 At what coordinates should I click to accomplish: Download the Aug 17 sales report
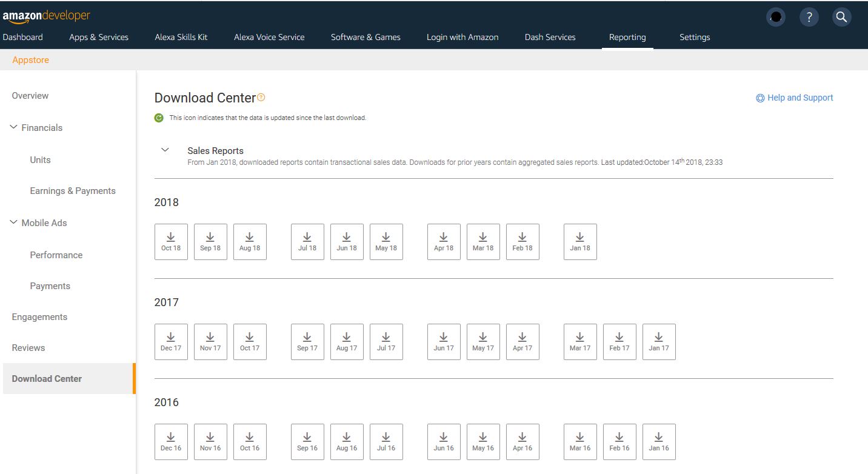[347, 342]
